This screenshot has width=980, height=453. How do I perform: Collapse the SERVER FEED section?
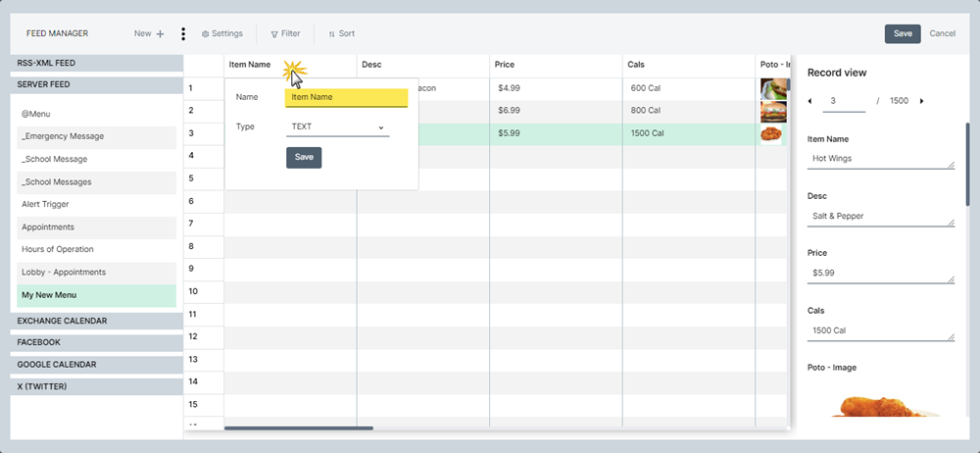click(96, 85)
